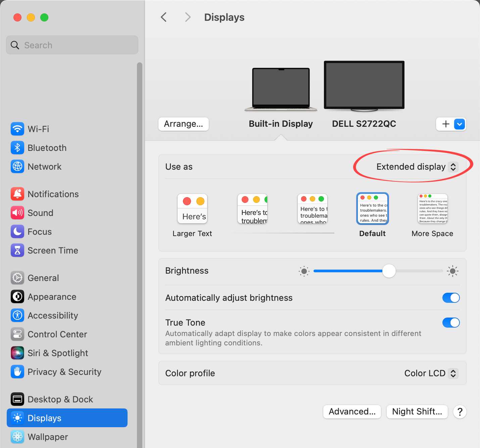Click the Screen Time hourglass icon

pyautogui.click(x=17, y=250)
